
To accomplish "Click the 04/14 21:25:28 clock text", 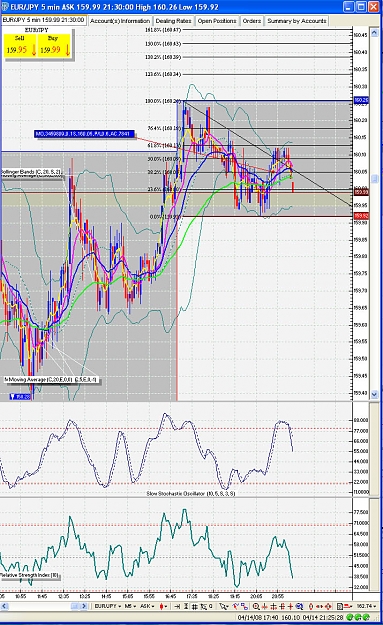I will [322, 617].
